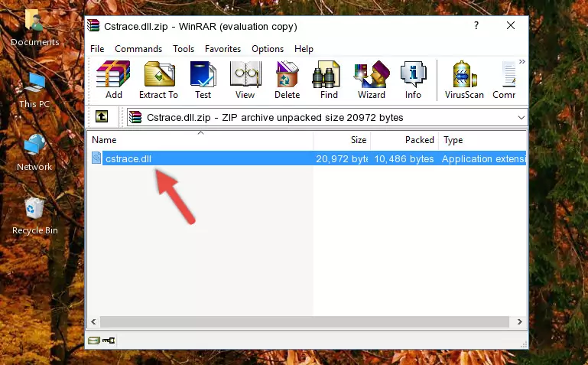Open the Find binoculars tool
Screen dimensions: 588x365
tap(329, 80)
